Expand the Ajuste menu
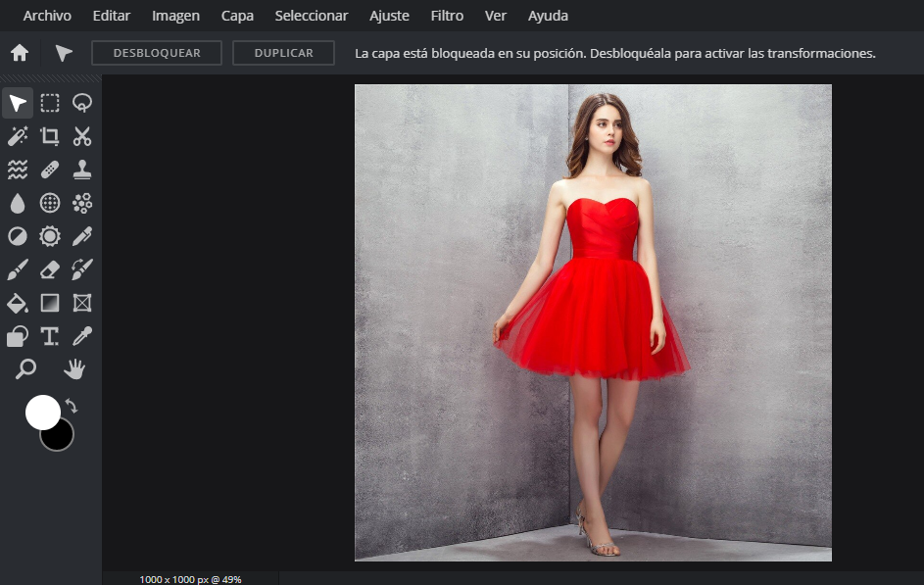 tap(389, 16)
